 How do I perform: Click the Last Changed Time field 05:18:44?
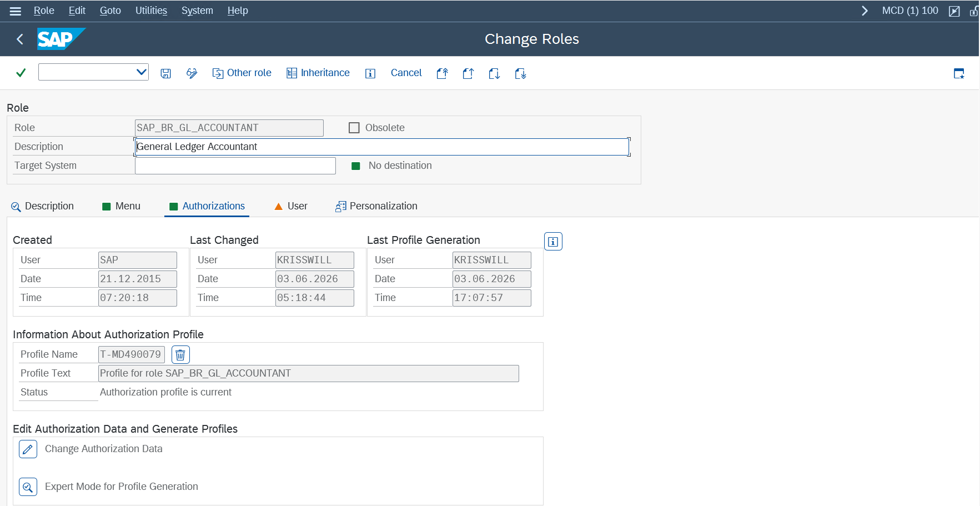pyautogui.click(x=315, y=298)
